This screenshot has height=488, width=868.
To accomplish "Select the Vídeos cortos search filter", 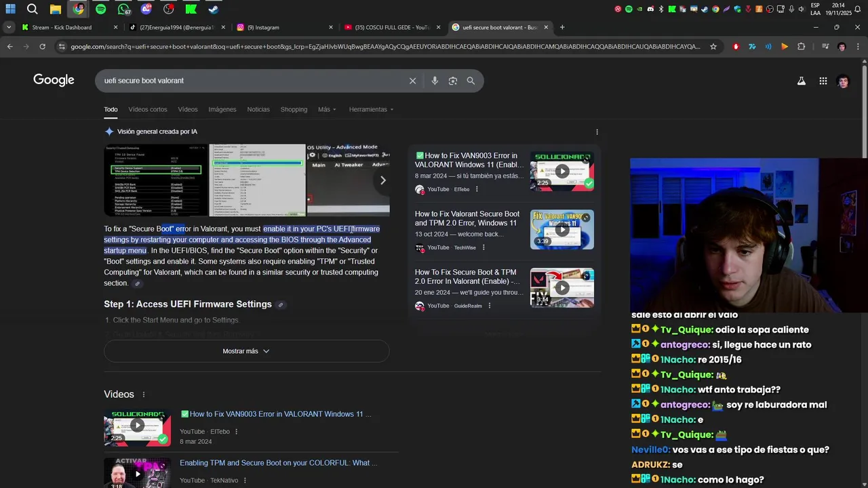I will [x=148, y=109].
